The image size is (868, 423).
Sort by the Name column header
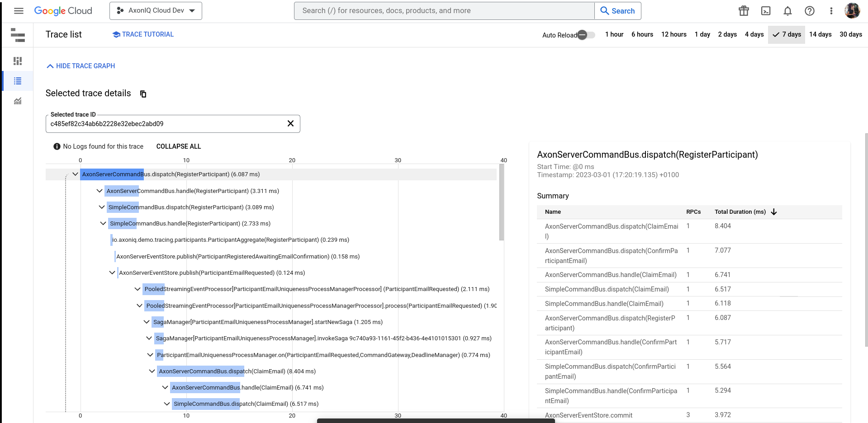pyautogui.click(x=553, y=212)
